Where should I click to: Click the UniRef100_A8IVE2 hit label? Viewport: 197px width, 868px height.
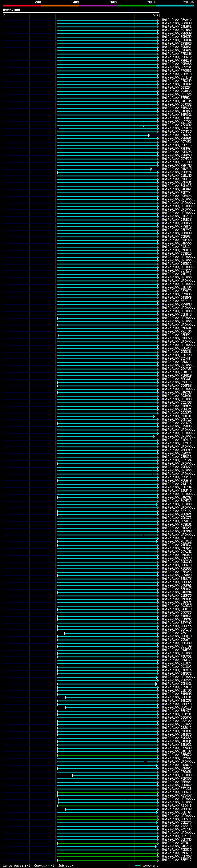coord(177,542)
